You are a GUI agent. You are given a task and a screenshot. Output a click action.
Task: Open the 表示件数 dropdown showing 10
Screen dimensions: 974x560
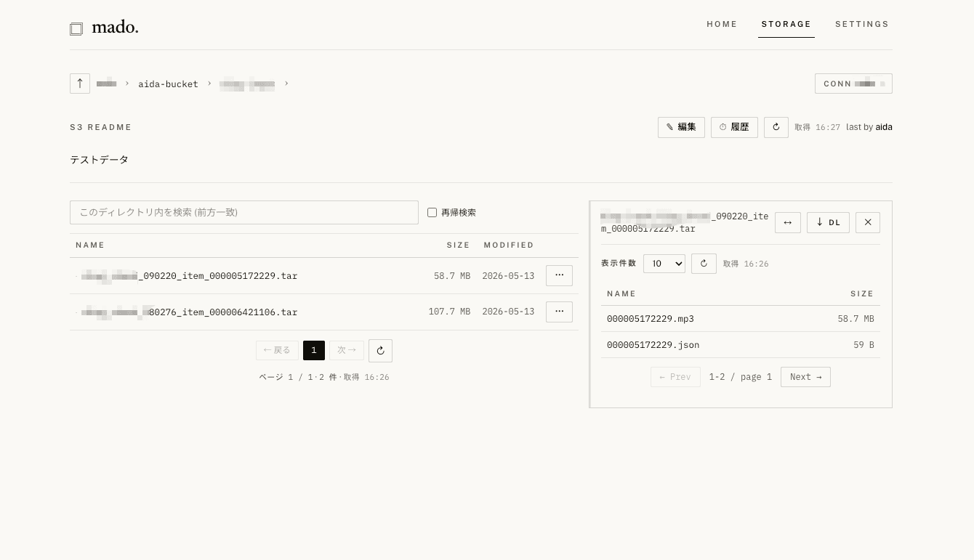click(x=664, y=264)
